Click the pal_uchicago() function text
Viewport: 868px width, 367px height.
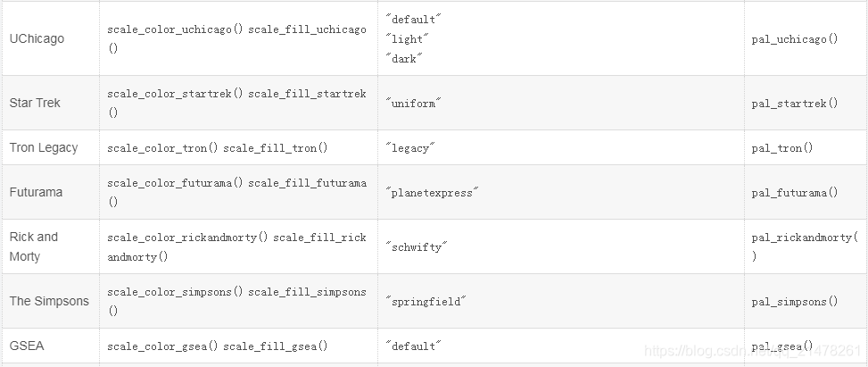[x=795, y=39]
